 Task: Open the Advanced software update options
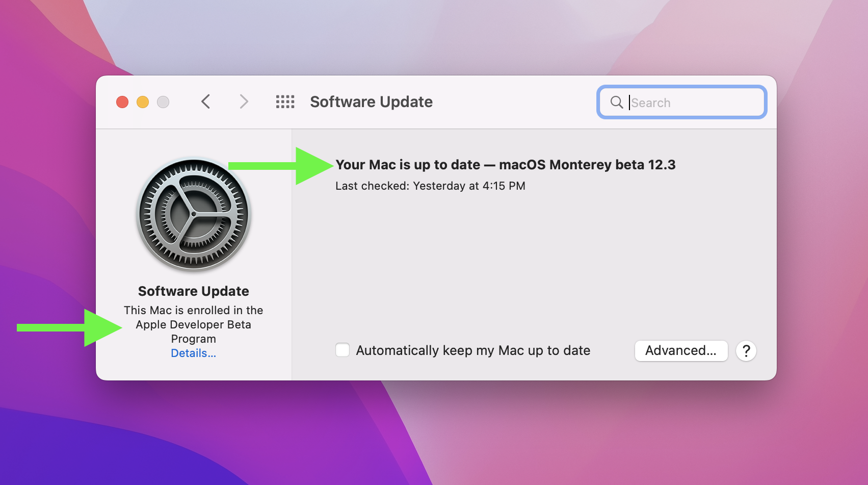tap(681, 350)
